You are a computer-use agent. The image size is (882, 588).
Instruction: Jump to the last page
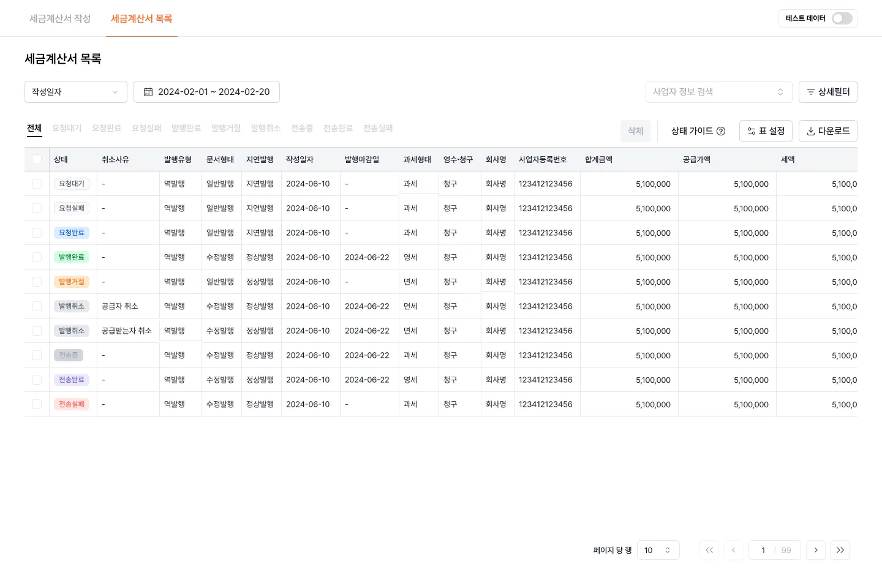[840, 550]
